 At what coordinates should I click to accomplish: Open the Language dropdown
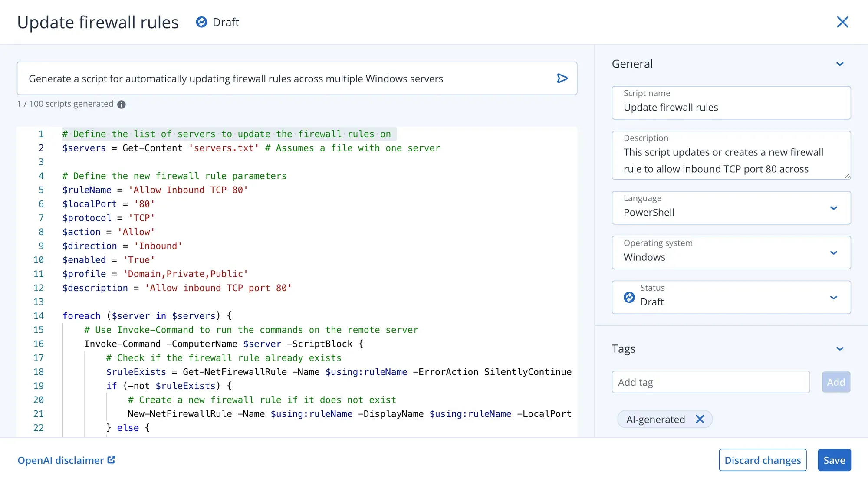click(x=833, y=208)
